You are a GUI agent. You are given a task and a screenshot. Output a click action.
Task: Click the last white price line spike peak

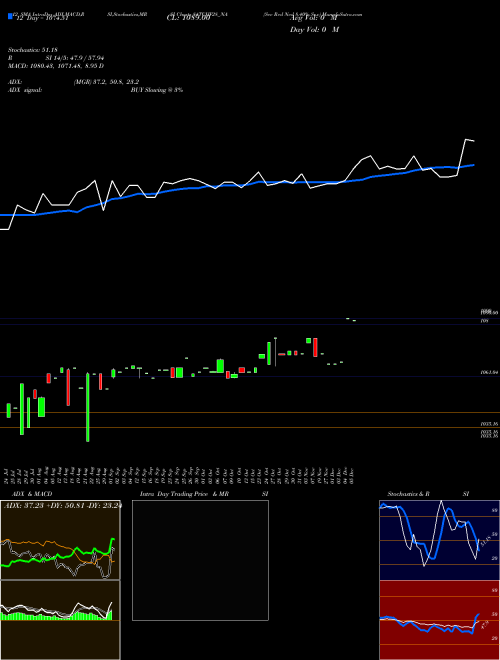pos(466,139)
